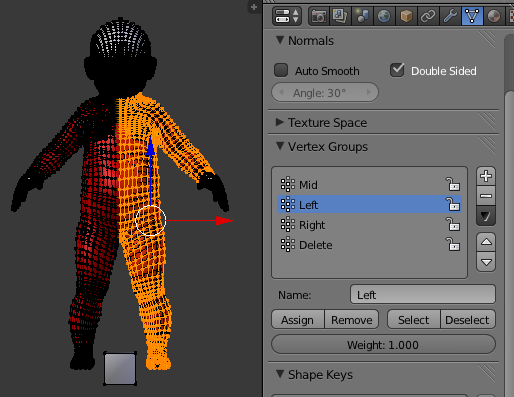Open the Scene properties tab

(x=362, y=16)
